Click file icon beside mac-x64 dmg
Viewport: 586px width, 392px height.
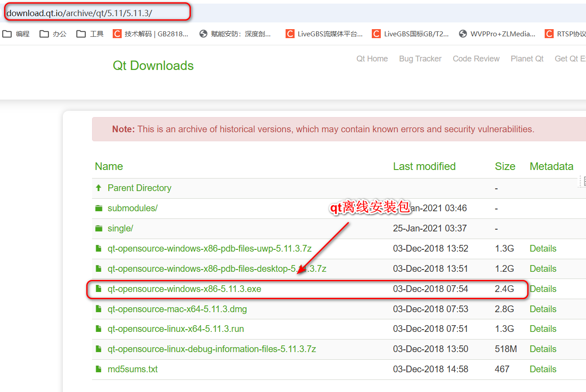point(99,309)
